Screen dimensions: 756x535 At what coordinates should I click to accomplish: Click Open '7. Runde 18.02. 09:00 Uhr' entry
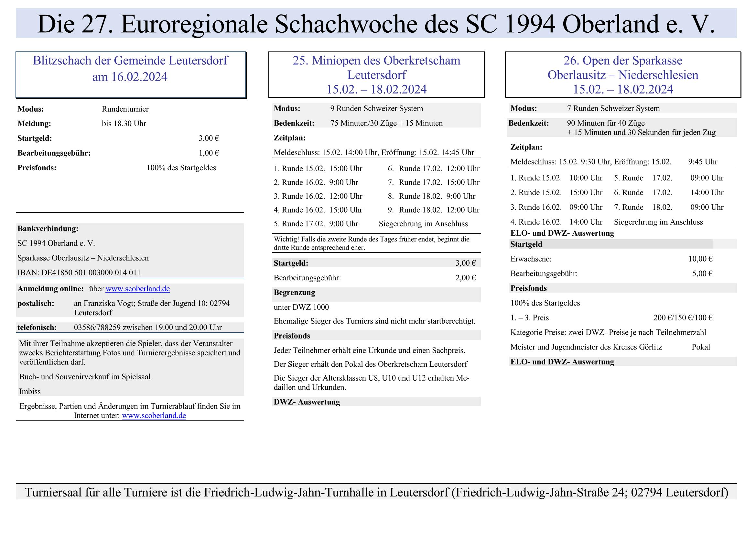click(669, 207)
